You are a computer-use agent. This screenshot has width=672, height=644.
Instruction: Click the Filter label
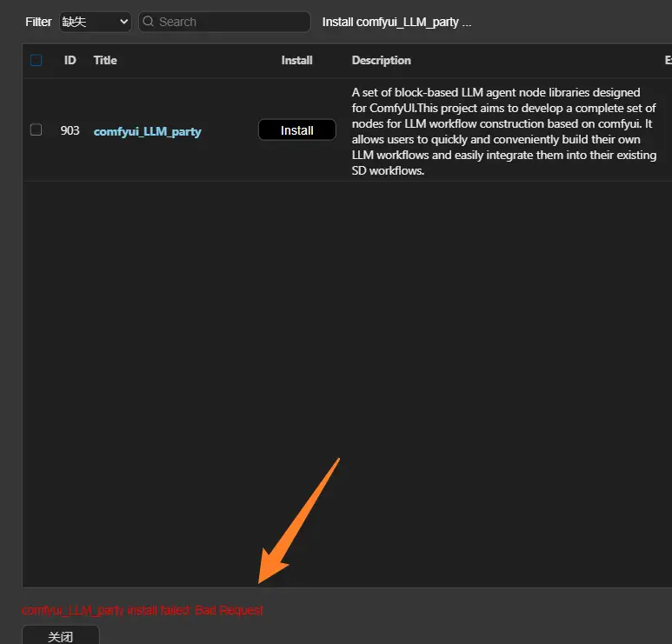38,22
